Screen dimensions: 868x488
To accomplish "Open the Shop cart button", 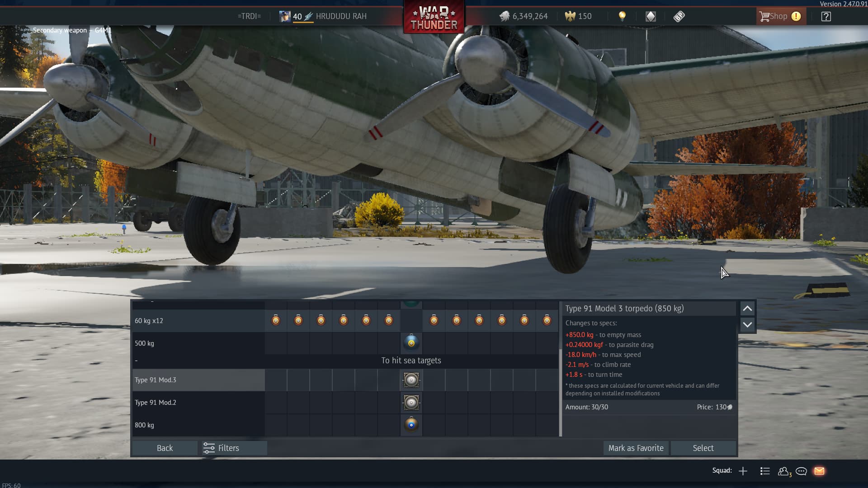I will pos(781,16).
